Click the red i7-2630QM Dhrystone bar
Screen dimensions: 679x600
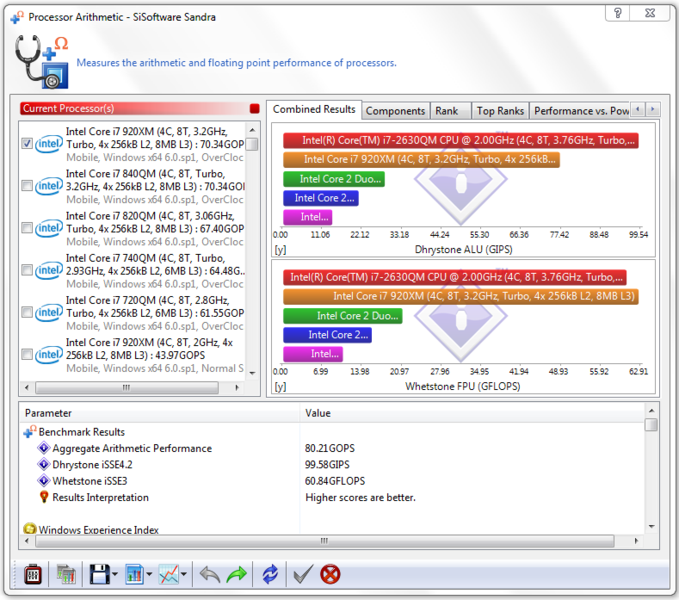(x=461, y=140)
